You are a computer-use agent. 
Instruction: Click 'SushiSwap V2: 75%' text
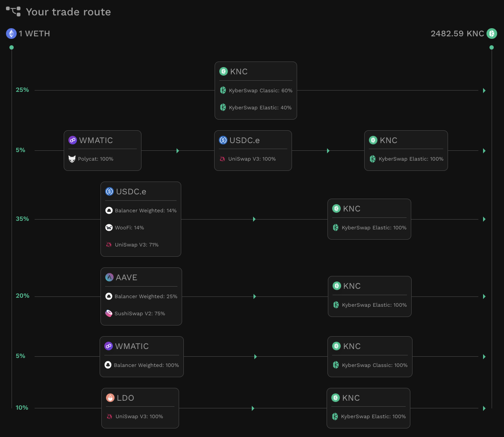(140, 314)
